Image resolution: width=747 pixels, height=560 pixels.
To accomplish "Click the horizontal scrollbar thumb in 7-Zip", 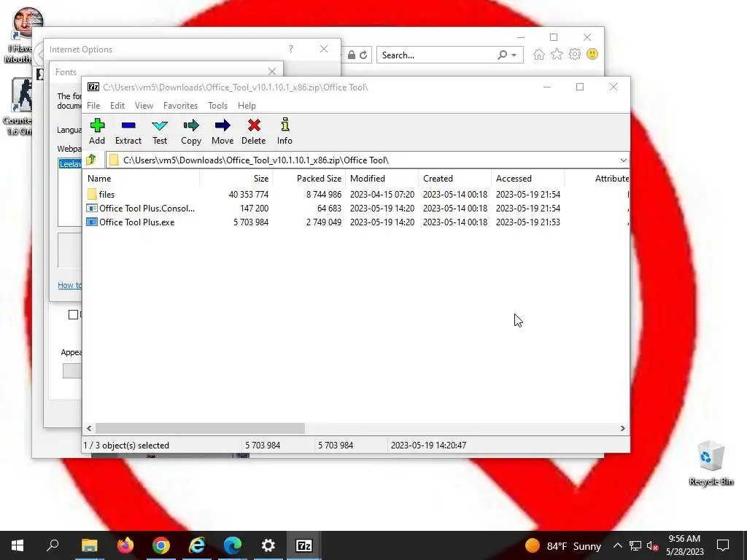I will click(x=200, y=428).
